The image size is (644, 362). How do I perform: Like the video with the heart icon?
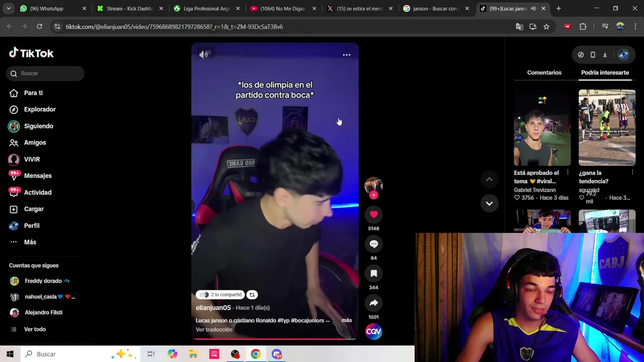[x=374, y=215]
